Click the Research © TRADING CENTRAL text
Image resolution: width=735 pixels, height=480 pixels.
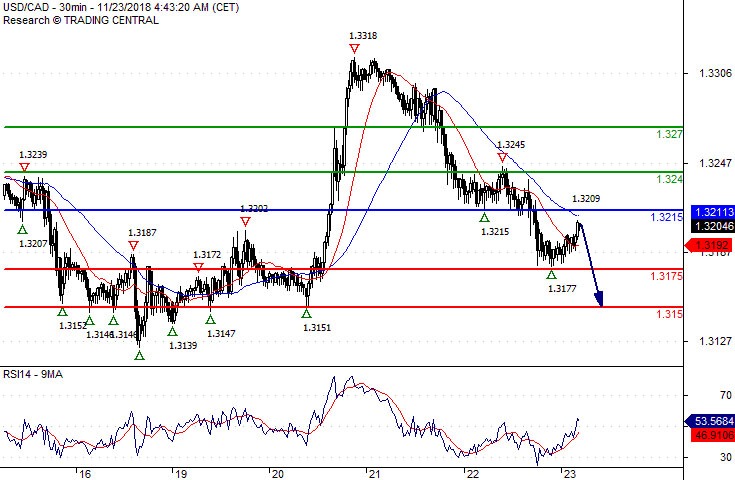point(81,20)
